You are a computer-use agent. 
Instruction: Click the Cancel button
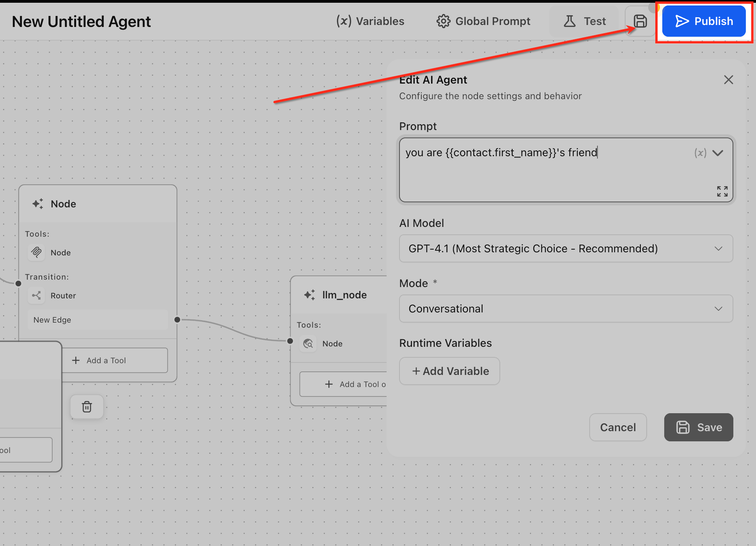coord(618,427)
